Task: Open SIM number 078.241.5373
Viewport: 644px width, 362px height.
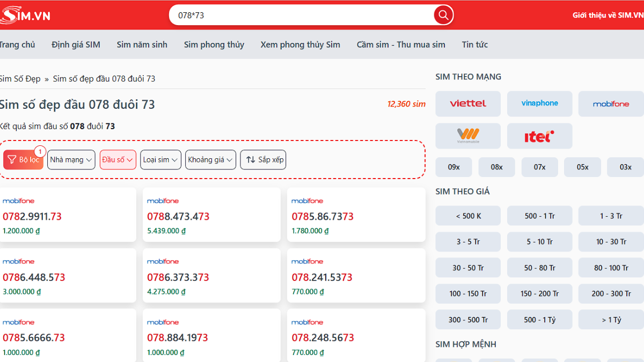Action: 322,277
